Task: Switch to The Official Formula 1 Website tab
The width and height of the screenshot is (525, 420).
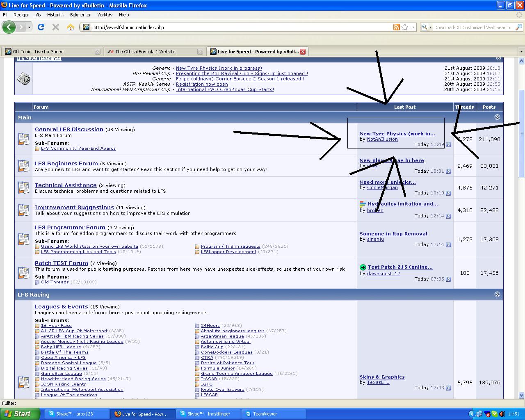Action: [154, 52]
